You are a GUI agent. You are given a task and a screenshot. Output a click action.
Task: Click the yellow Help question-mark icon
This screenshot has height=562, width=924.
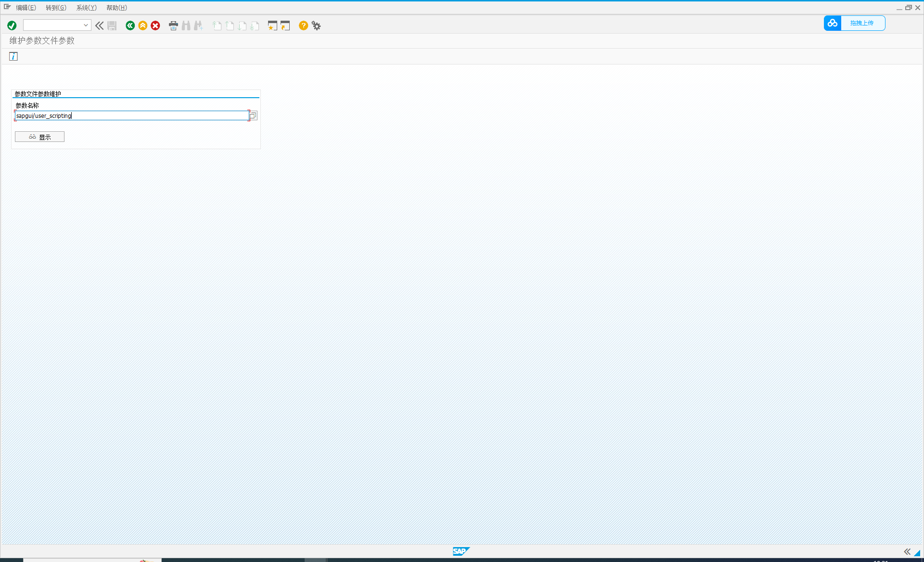pyautogui.click(x=303, y=26)
